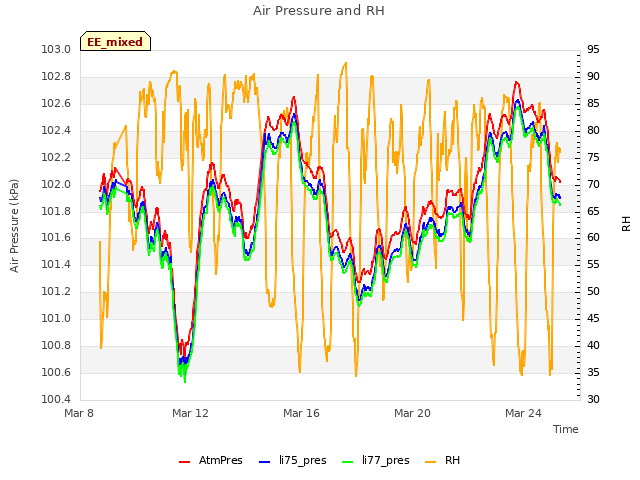Click the 45 RH axis value
The image size is (640, 480).
(593, 318)
